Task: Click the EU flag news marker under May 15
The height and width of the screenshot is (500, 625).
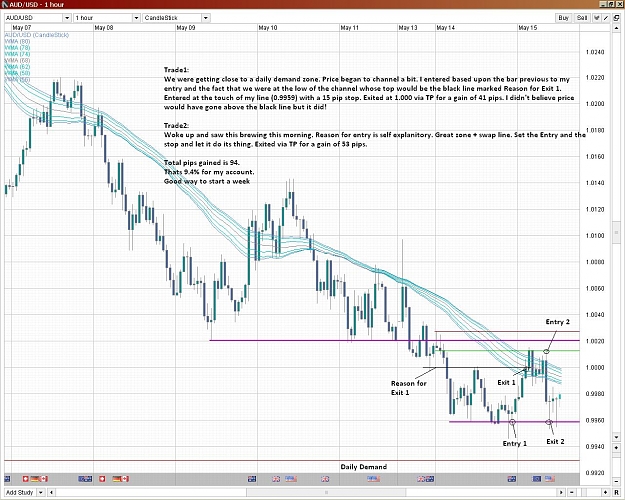Action: point(537,478)
